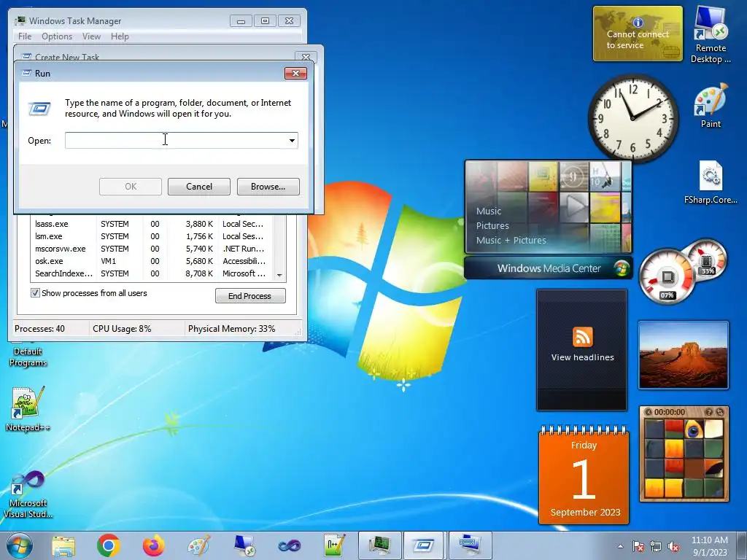Viewport: 747px width, 560px height.
Task: Click Cancel in Run dialog
Action: pos(198,187)
